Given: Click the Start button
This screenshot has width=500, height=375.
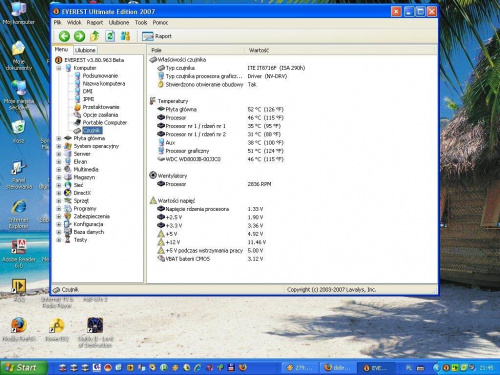Looking at the screenshot, I should (23, 368).
